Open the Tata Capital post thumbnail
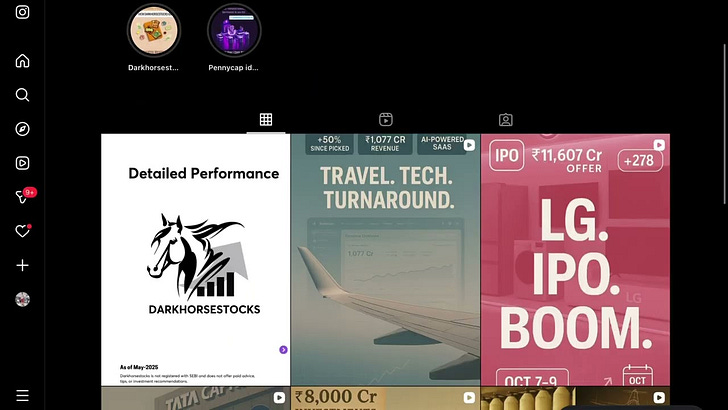Screen dimensions: 728x410 pos(195,398)
